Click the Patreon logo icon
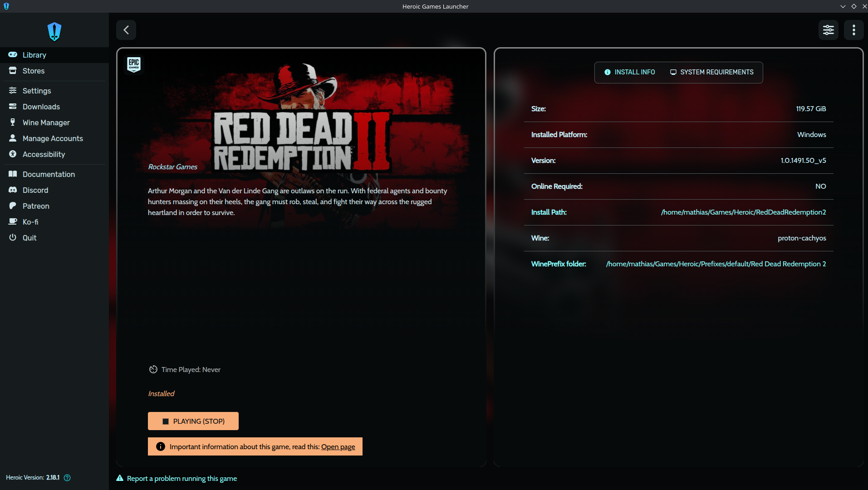 pyautogui.click(x=13, y=206)
